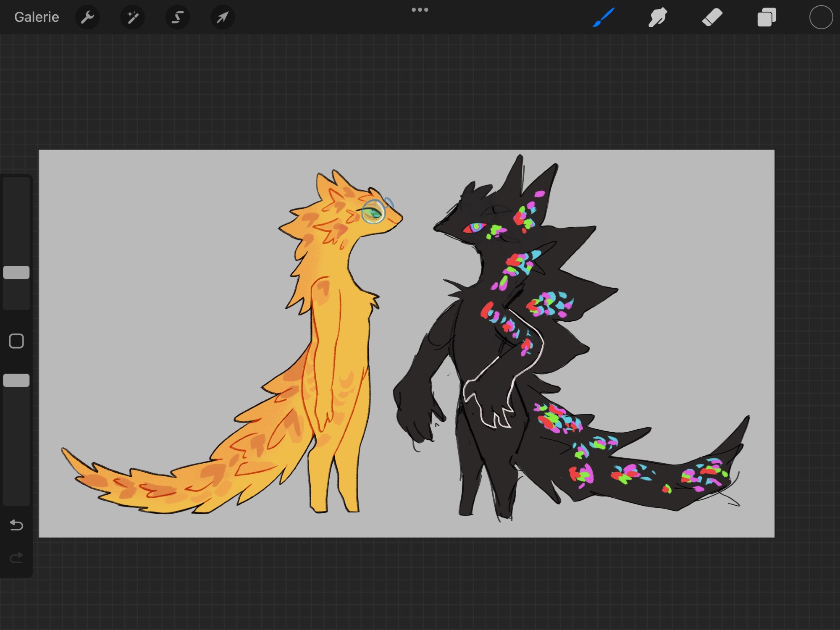Open the Galerie view

pyautogui.click(x=37, y=17)
